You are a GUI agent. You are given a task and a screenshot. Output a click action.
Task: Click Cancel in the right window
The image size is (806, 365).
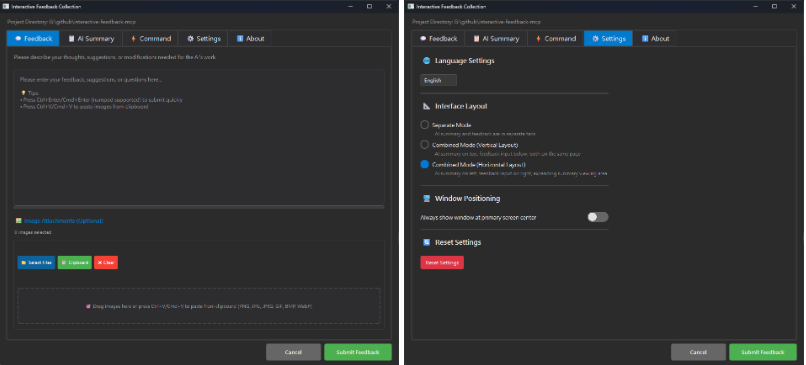pos(698,352)
